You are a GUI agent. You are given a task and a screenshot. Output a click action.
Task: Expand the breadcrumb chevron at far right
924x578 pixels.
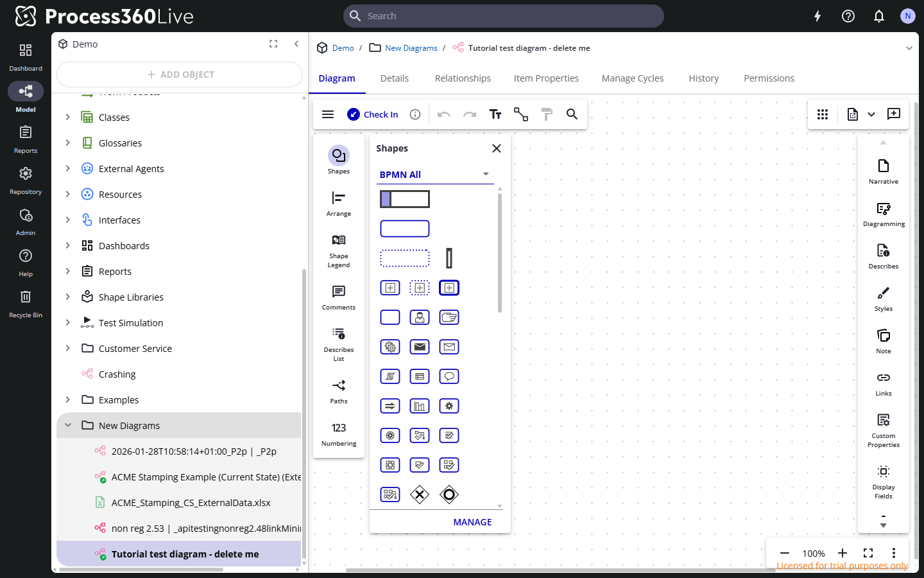[x=909, y=48]
